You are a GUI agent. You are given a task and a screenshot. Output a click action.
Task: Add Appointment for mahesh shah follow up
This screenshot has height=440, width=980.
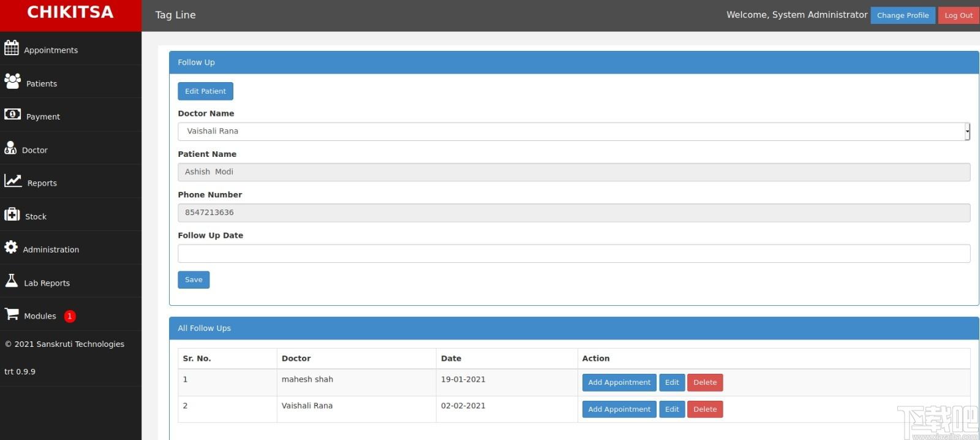coord(619,382)
